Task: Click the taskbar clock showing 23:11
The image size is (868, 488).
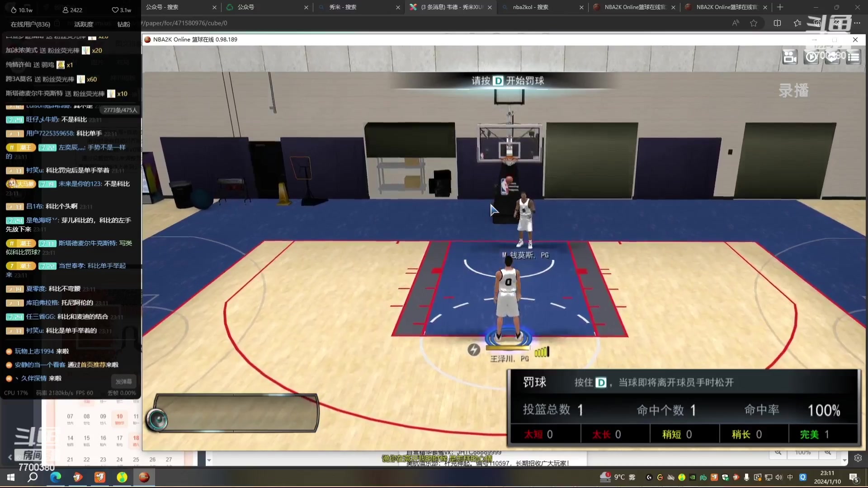Action: [x=827, y=477]
